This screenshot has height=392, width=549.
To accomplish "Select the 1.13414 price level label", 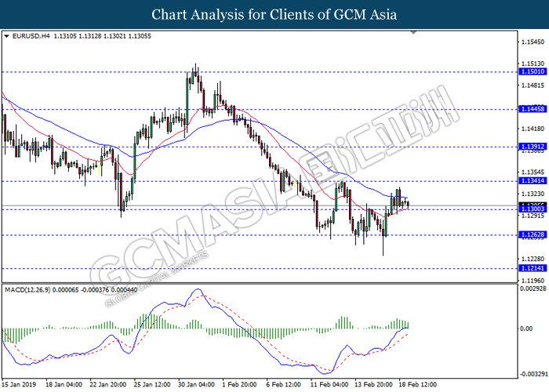I will [x=533, y=180].
